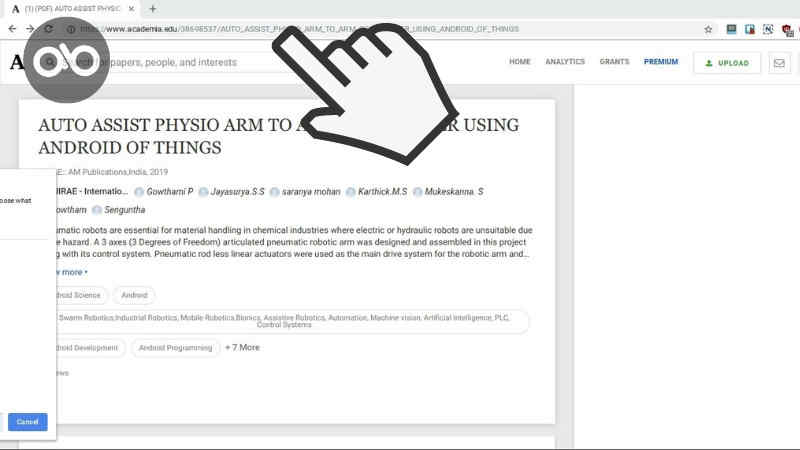Open author Karthick.M.S profile

point(377,192)
